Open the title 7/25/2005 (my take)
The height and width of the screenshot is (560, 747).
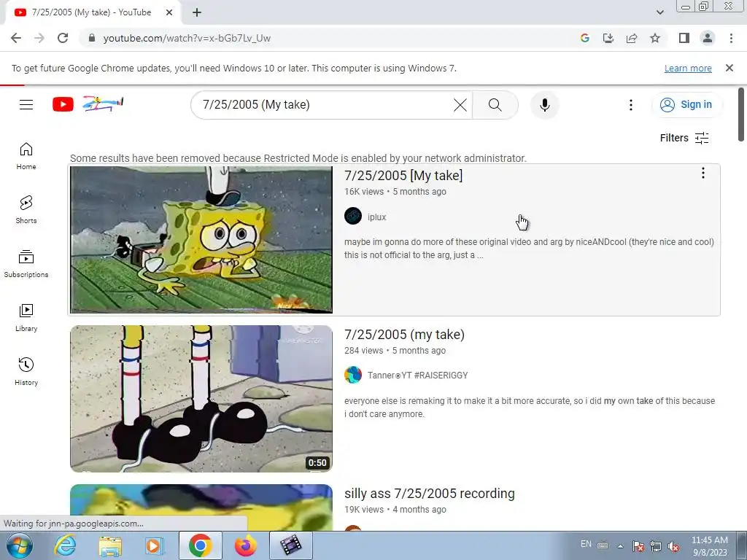pos(404,334)
